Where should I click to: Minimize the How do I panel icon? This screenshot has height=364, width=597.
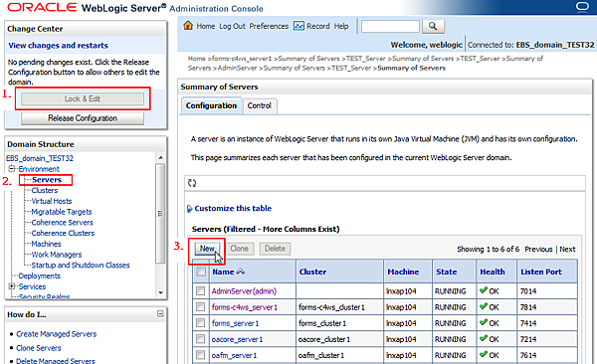(x=160, y=313)
